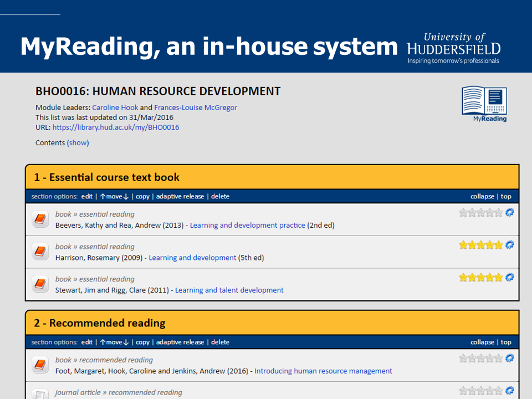Click book icon beside Foot, Margaret entry
532x399 pixels.
point(39,365)
